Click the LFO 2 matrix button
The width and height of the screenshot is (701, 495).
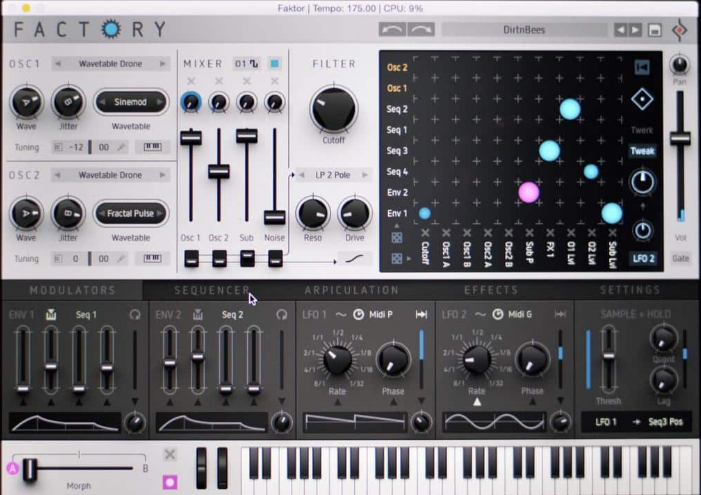[643, 258]
